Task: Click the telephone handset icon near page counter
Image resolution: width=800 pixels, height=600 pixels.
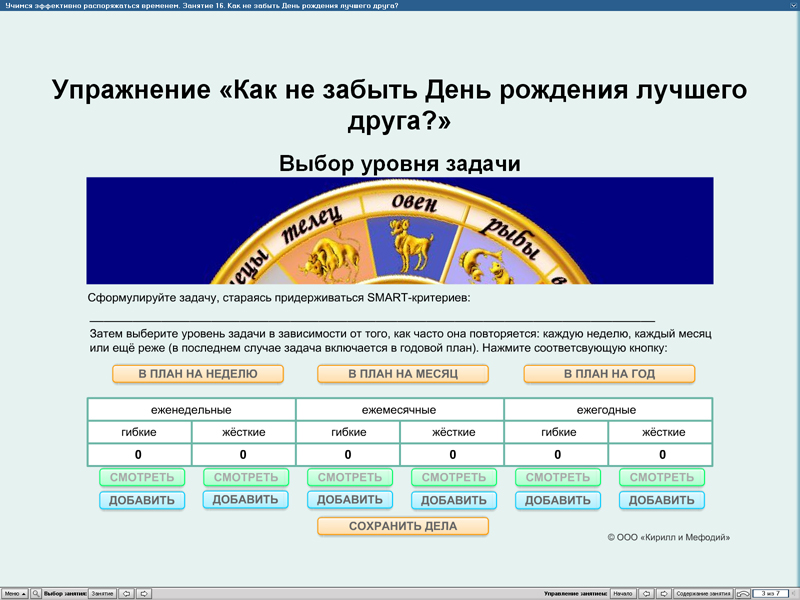Action: [744, 592]
